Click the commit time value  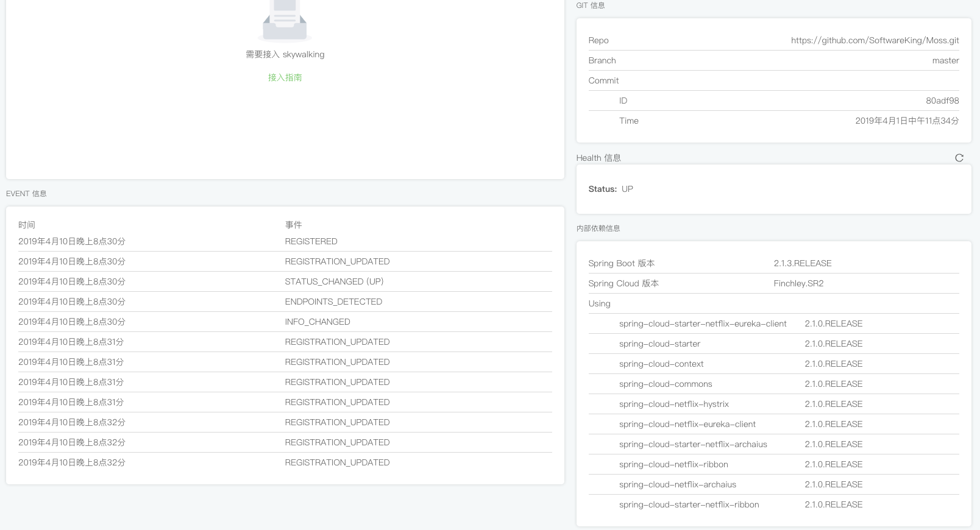[x=906, y=121]
